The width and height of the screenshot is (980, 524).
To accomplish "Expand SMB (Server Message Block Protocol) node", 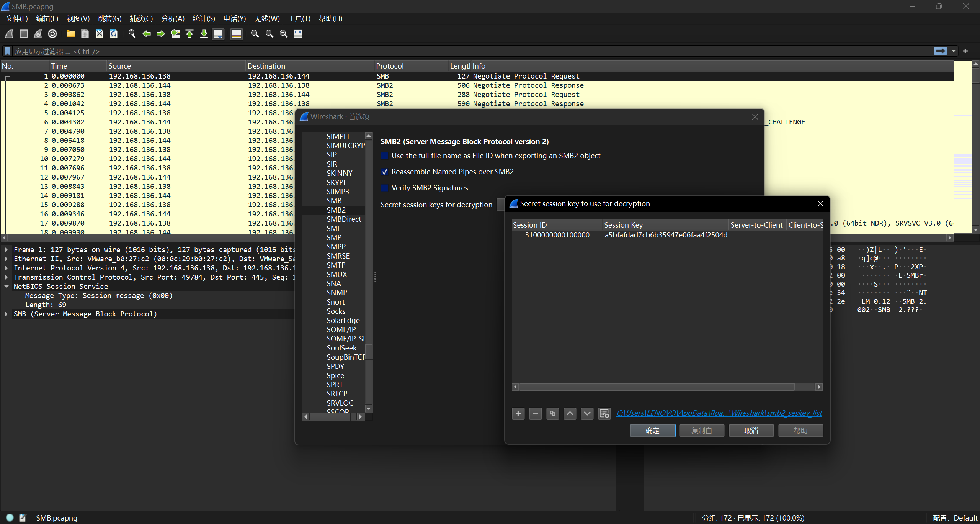I will [x=7, y=314].
